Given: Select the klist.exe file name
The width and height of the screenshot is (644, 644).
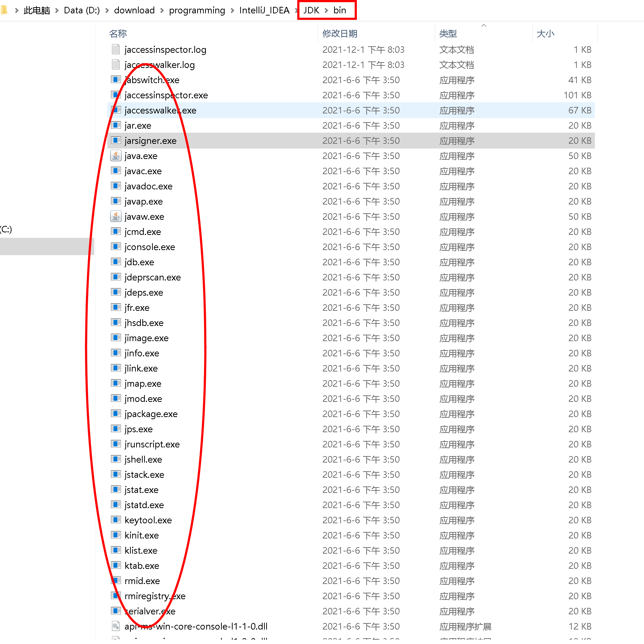Looking at the screenshot, I should 141,550.
